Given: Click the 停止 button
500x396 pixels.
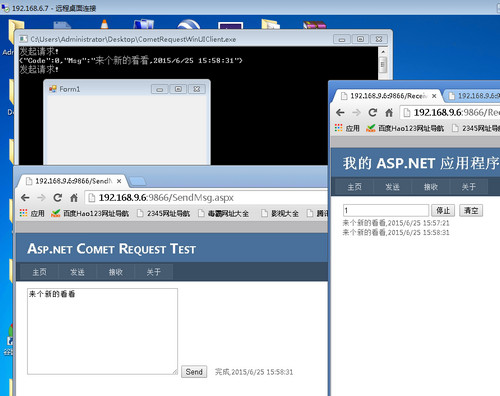Looking at the screenshot, I should (x=443, y=211).
